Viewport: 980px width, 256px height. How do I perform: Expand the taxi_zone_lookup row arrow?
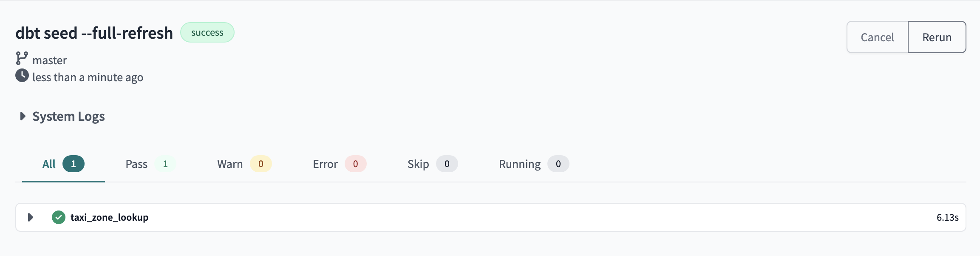coord(30,217)
